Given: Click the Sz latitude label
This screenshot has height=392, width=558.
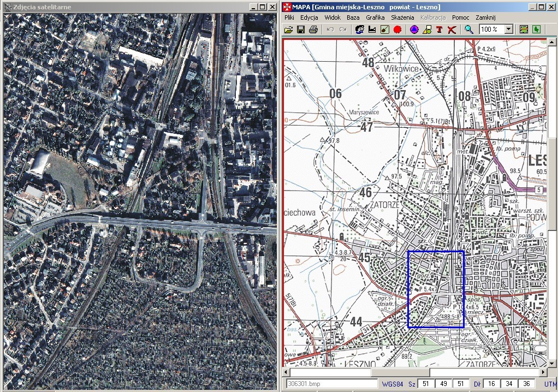Looking at the screenshot, I should [x=412, y=384].
